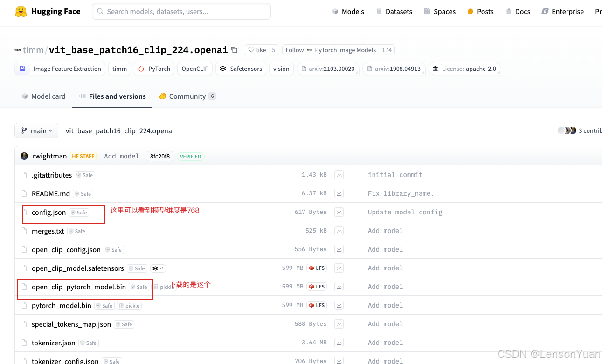This screenshot has width=602, height=364.
Task: Open the config.json file
Action: pyautogui.click(x=48, y=212)
